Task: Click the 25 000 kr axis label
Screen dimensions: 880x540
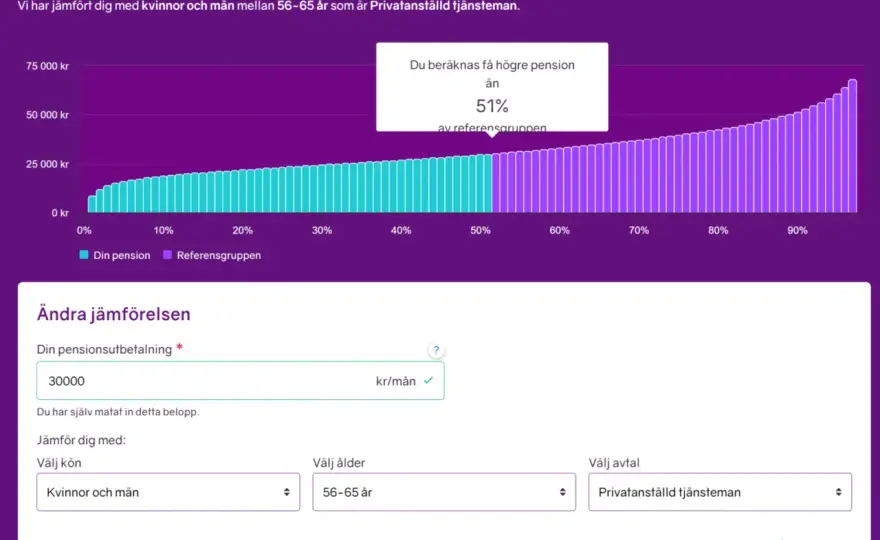Action: coord(47,164)
